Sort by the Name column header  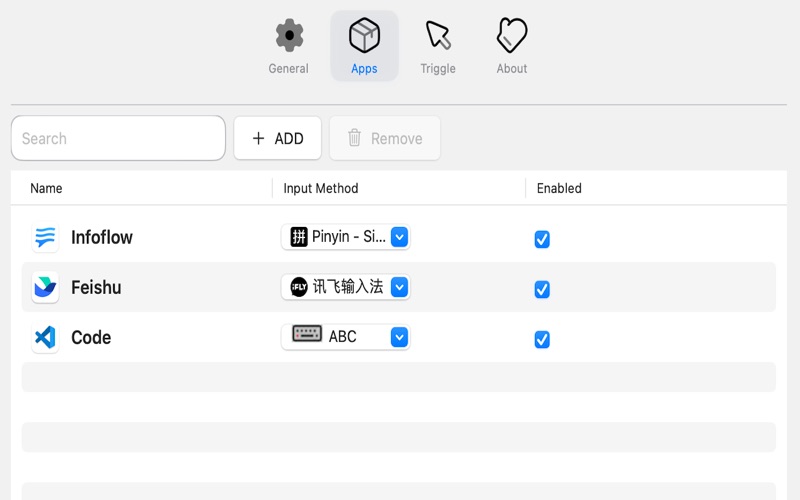click(46, 188)
